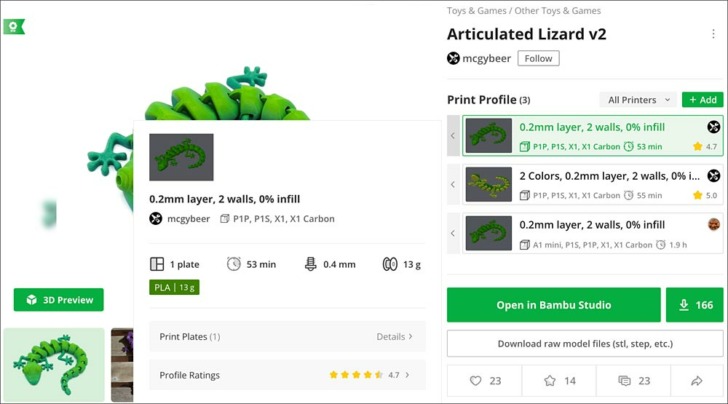Screen dimensions: 728x404
Task: Click Download raw model files button
Action: (585, 344)
